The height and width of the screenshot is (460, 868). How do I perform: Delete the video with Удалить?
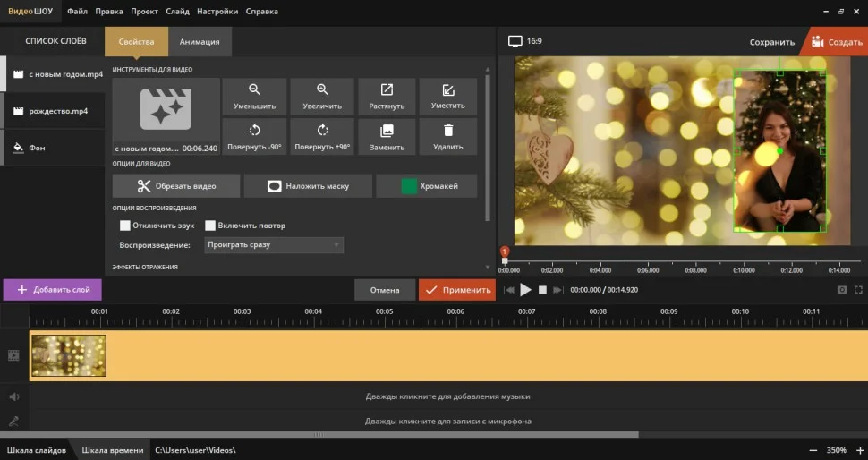point(447,136)
